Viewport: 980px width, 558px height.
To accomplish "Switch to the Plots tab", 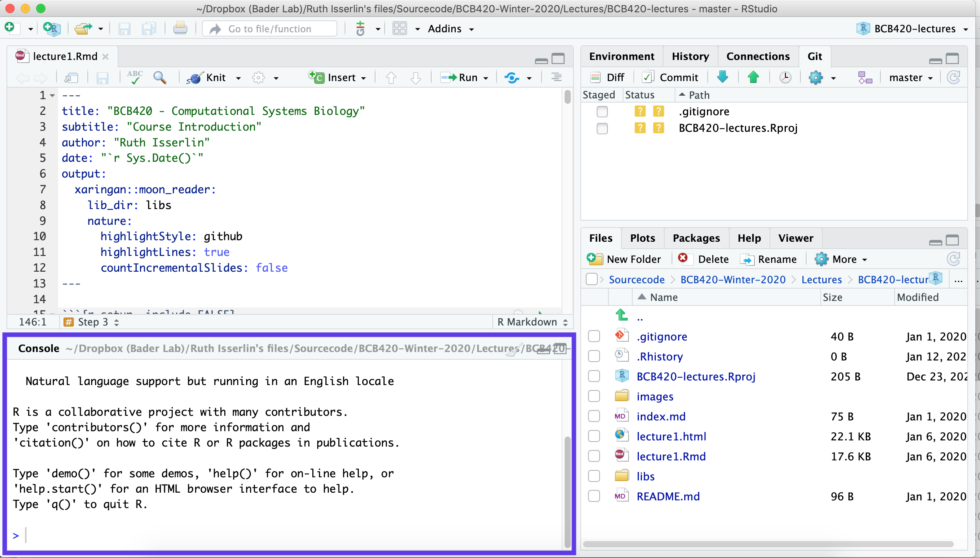I will 642,238.
